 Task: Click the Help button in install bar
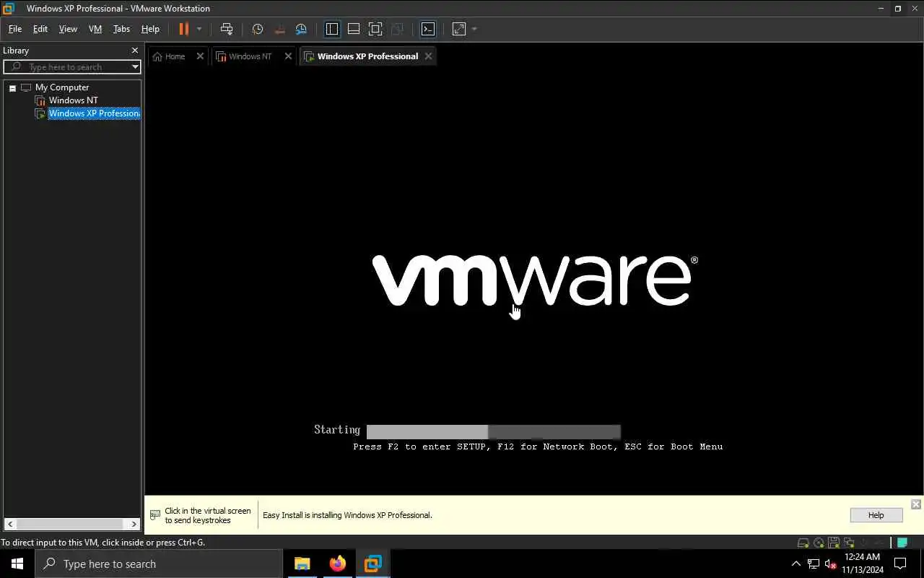pos(876,515)
